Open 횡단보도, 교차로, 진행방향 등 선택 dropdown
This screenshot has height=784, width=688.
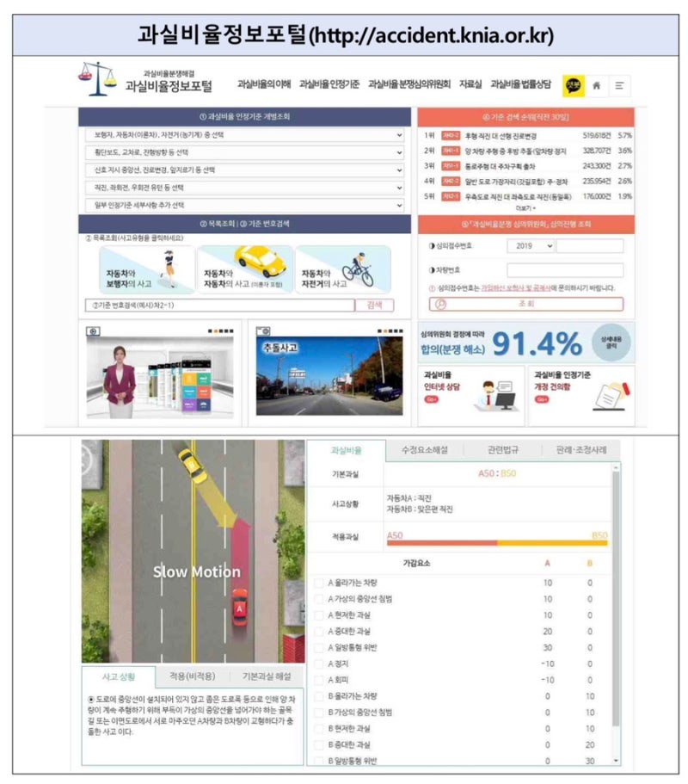click(x=244, y=152)
